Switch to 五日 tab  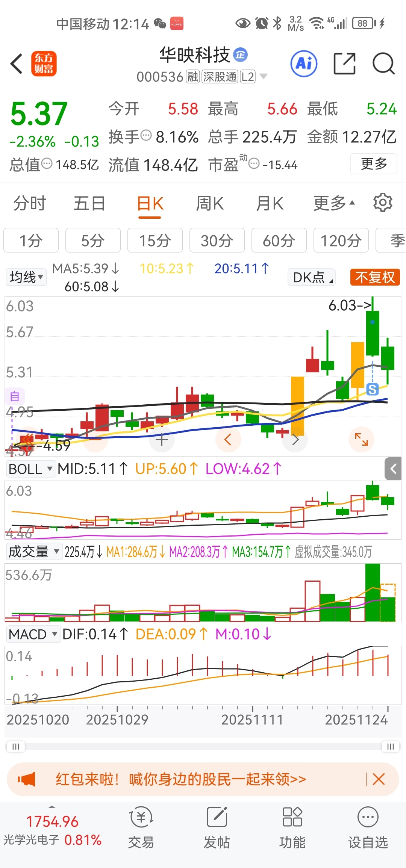tap(89, 203)
